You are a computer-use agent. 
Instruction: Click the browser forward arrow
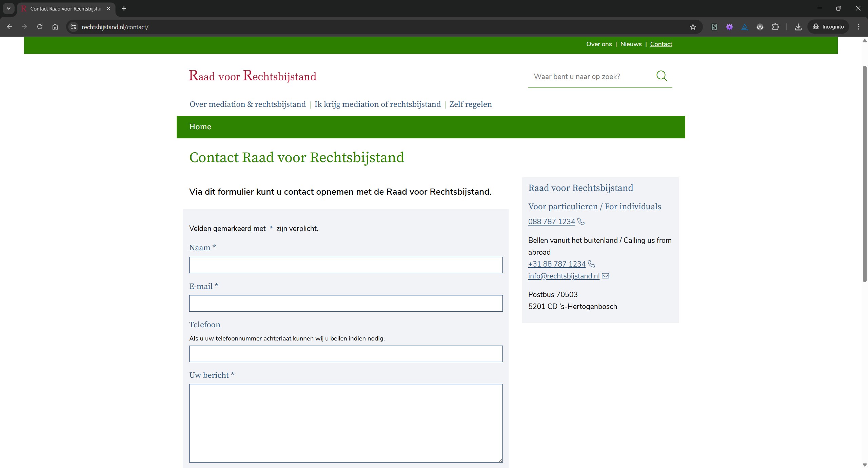point(24,27)
